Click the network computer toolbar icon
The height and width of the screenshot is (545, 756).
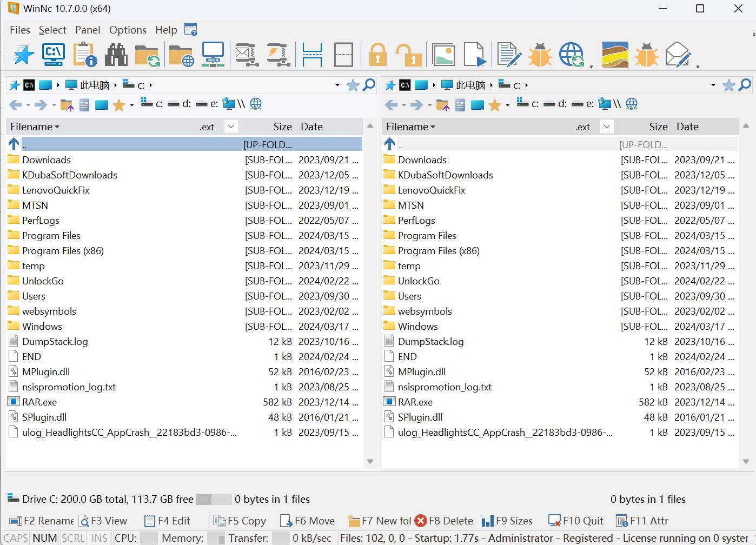pos(213,55)
